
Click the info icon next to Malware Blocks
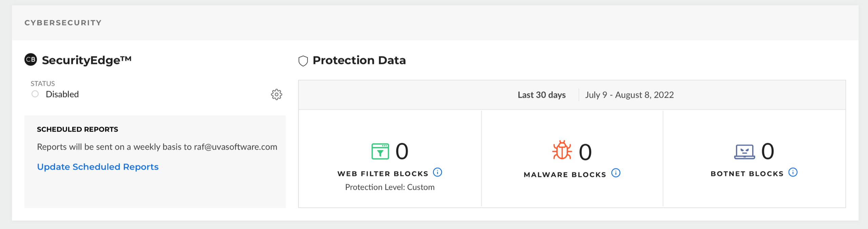coord(616,173)
